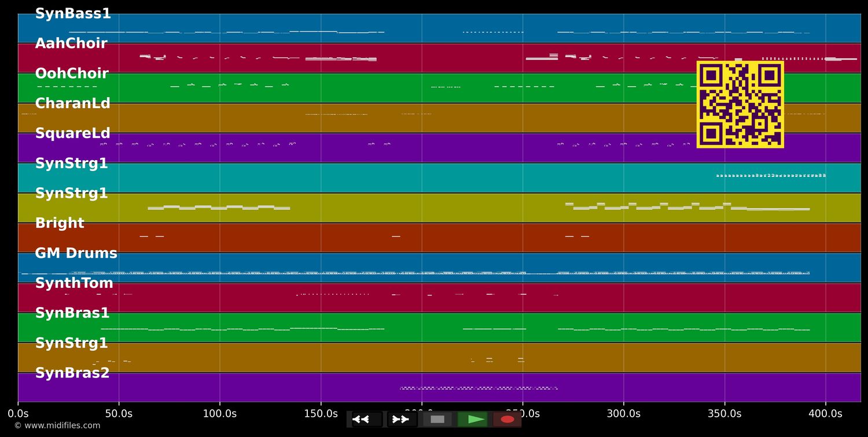Click the Rewind icon
This screenshot has height=437, width=868.
pyautogui.click(x=363, y=419)
